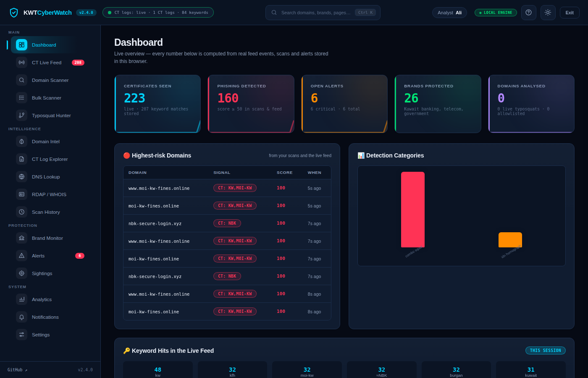This screenshot has height=378, width=588.
Task: Open CT Live Feed broadcast icon
Action: click(x=21, y=63)
